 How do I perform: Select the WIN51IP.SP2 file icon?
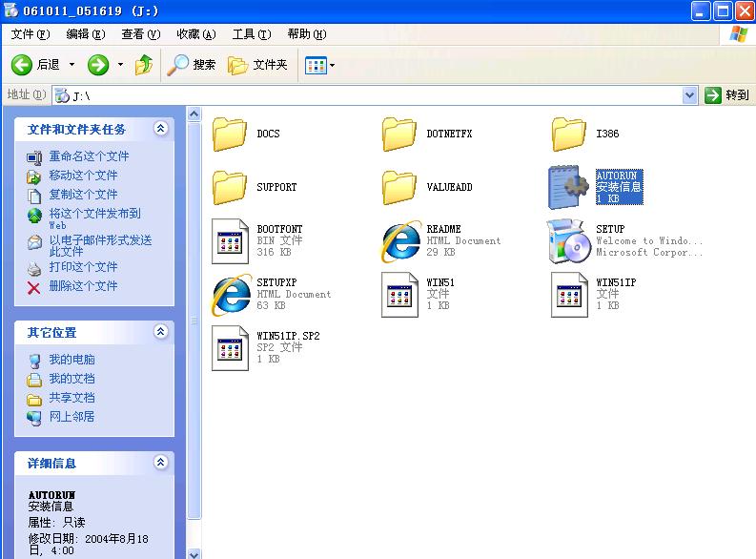pos(230,348)
